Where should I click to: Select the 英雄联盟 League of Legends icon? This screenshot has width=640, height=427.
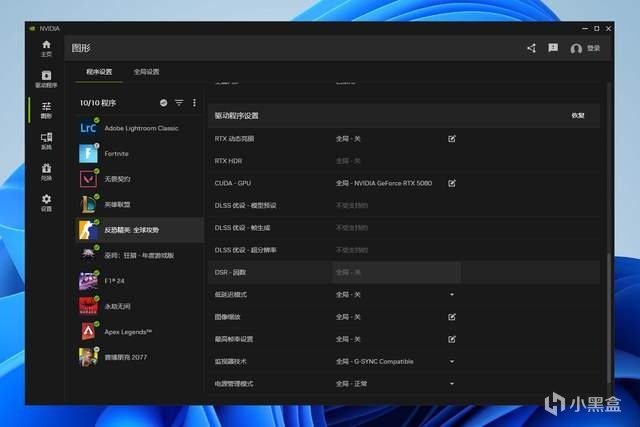point(88,204)
